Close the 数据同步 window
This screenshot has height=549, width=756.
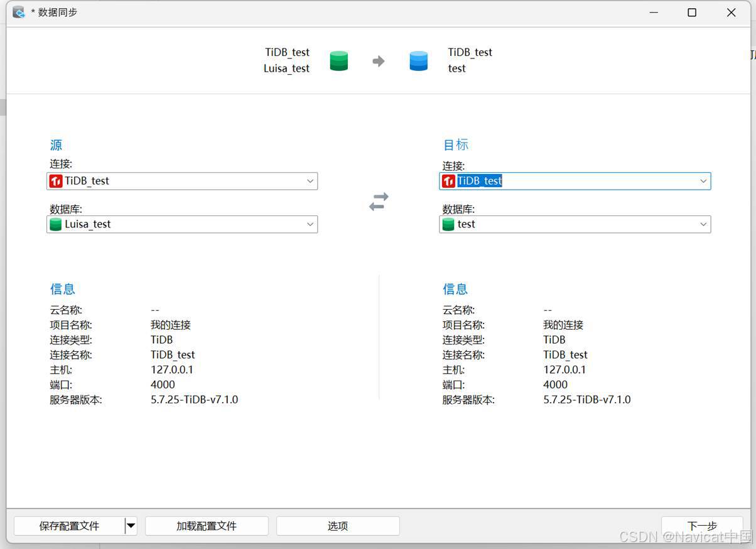click(x=731, y=13)
